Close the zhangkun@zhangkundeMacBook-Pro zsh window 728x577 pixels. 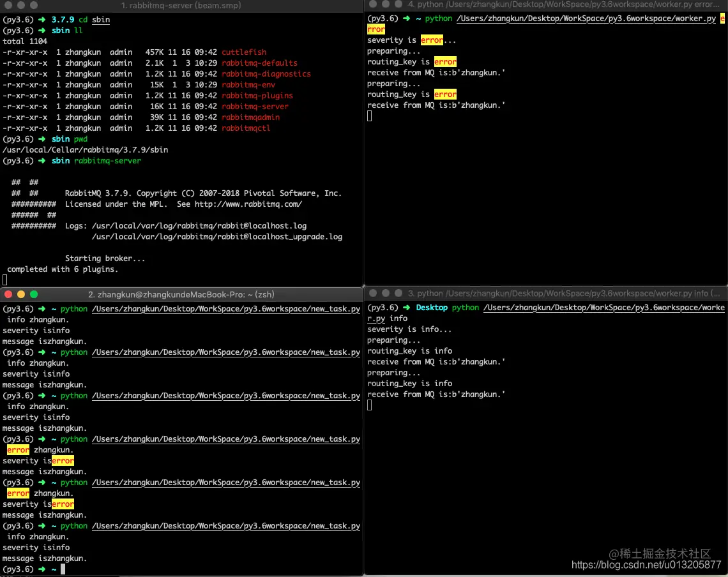(x=8, y=294)
